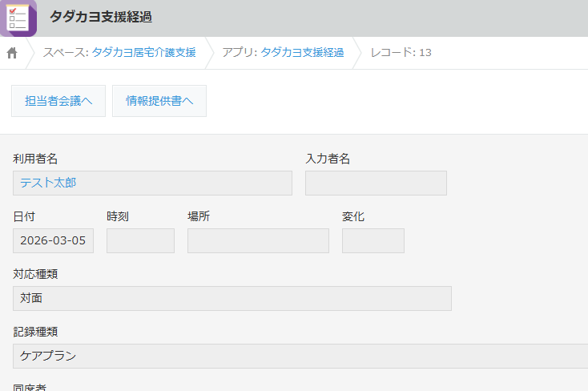
Task: Click the 利用者名 field label
Action: tap(35, 159)
